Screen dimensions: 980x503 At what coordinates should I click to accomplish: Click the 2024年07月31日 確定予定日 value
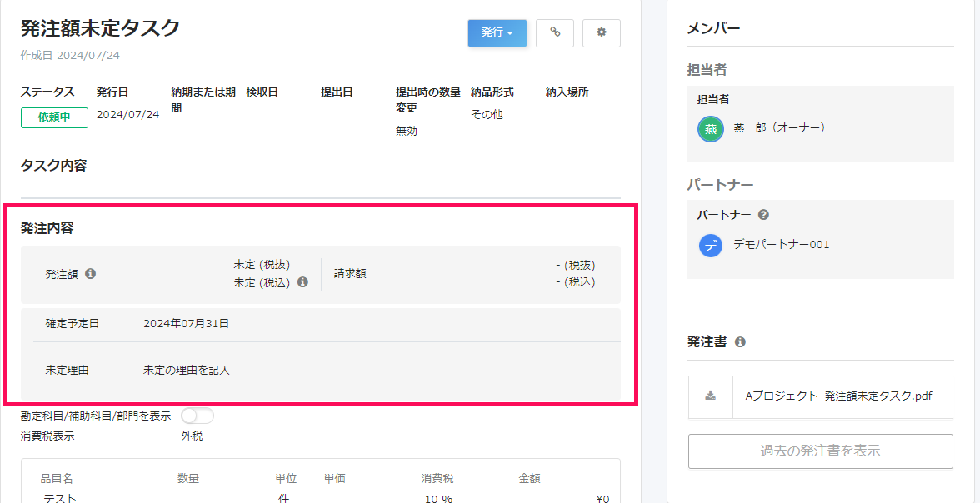[187, 324]
